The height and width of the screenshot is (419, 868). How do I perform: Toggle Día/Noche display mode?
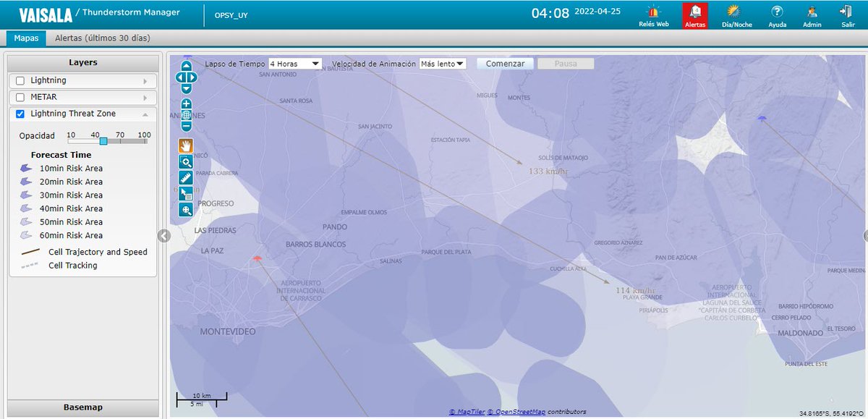(x=736, y=15)
